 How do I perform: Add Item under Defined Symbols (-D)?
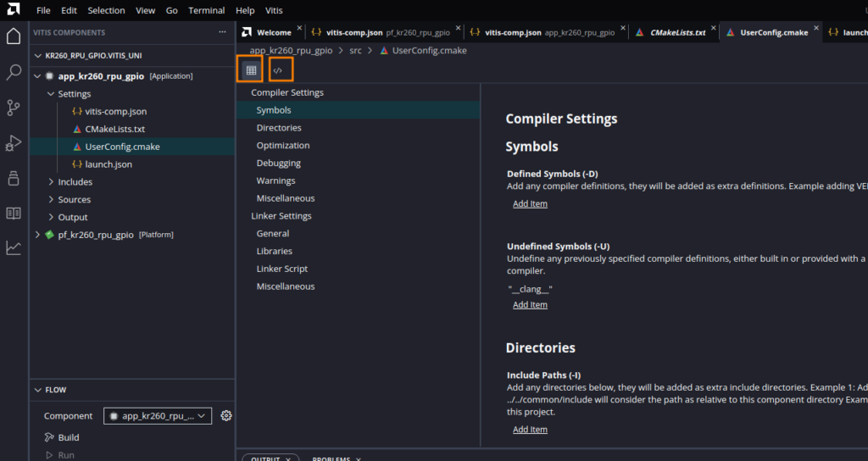[530, 203]
